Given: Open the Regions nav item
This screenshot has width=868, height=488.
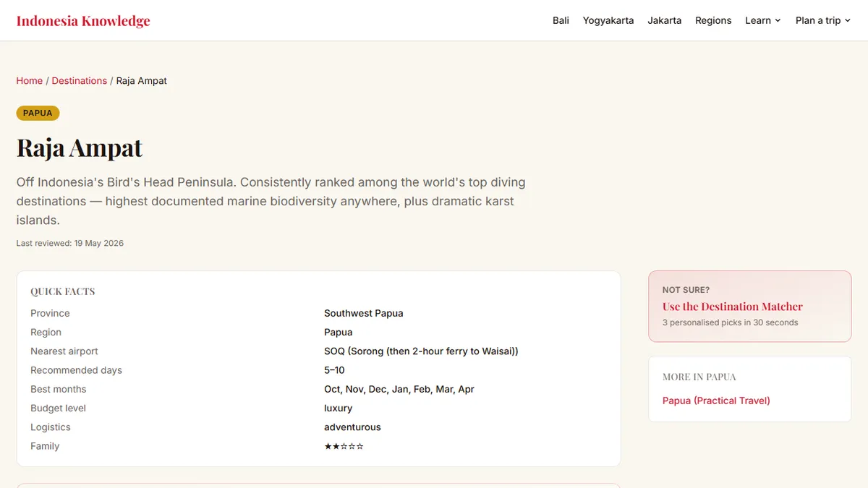Looking at the screenshot, I should [x=713, y=20].
